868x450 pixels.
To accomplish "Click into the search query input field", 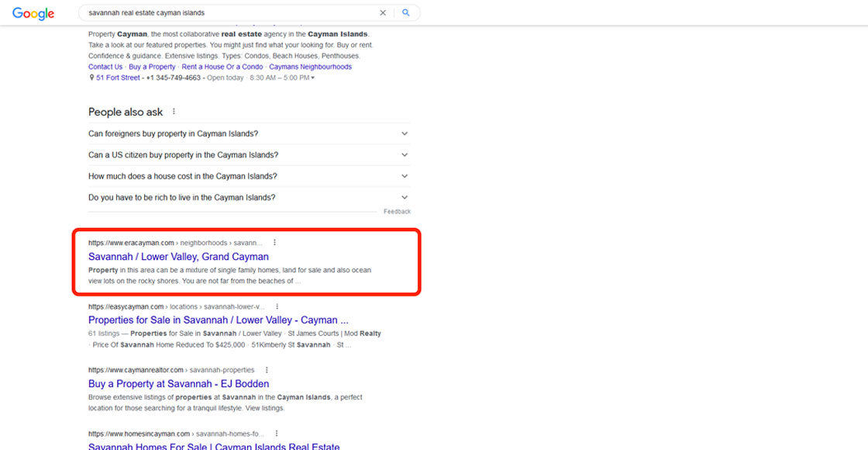I will [229, 12].
